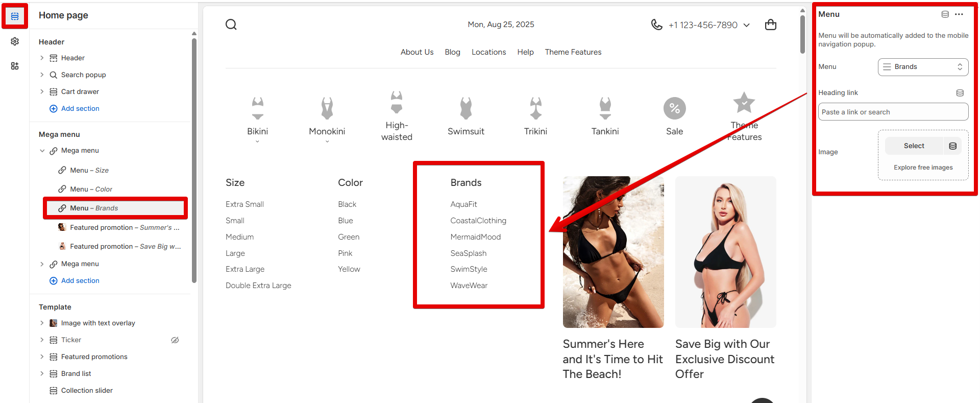Screen dimensions: 980x403
Task: Open the Brands menu dropdown selector
Action: (923, 67)
